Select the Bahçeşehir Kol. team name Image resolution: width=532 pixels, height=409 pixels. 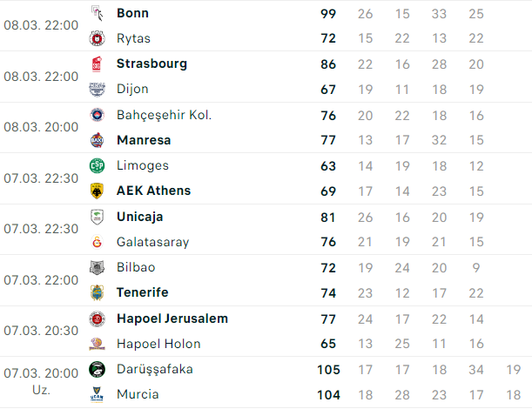pyautogui.click(x=165, y=115)
